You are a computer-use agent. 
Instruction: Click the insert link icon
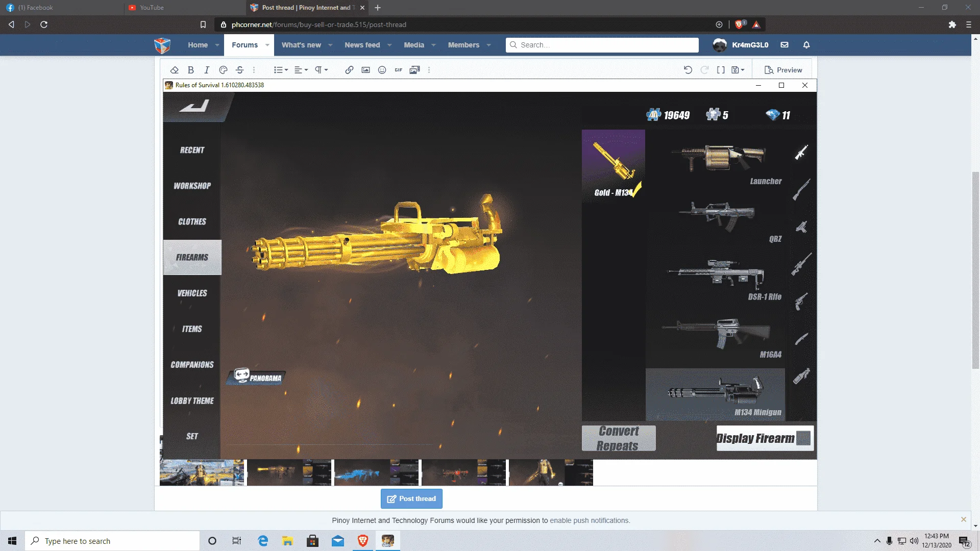coord(349,70)
